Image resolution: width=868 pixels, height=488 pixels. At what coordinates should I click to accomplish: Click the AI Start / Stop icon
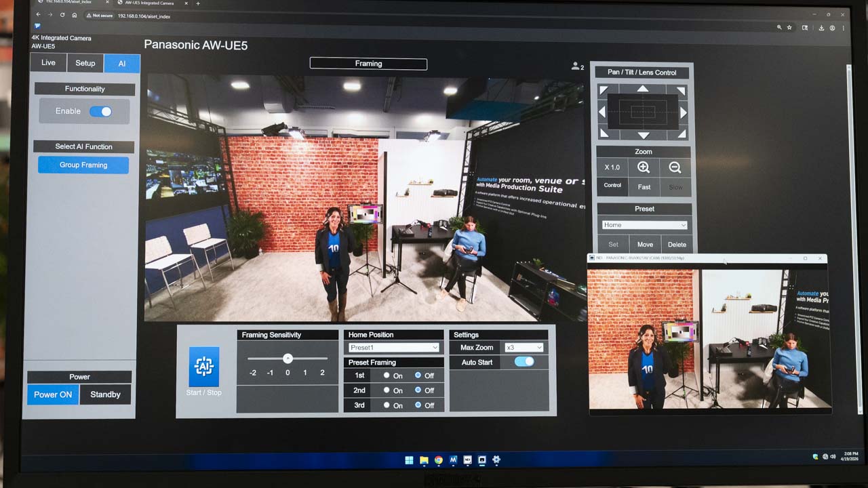pyautogui.click(x=203, y=367)
